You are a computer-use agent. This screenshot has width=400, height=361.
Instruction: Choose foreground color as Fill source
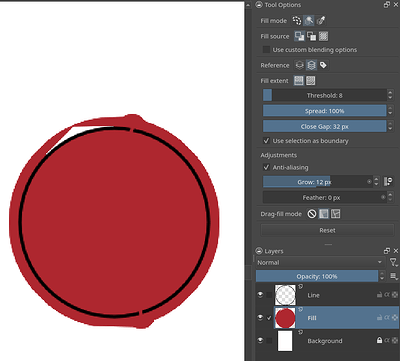[x=299, y=36]
